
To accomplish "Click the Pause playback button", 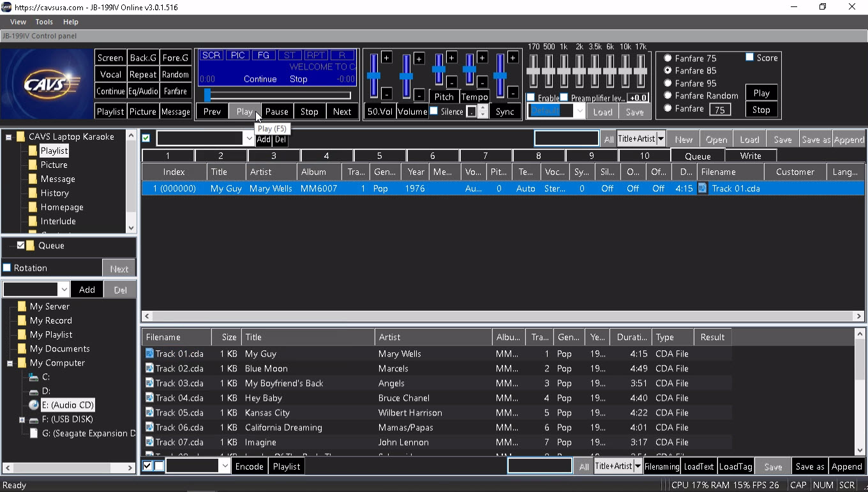I will 277,111.
